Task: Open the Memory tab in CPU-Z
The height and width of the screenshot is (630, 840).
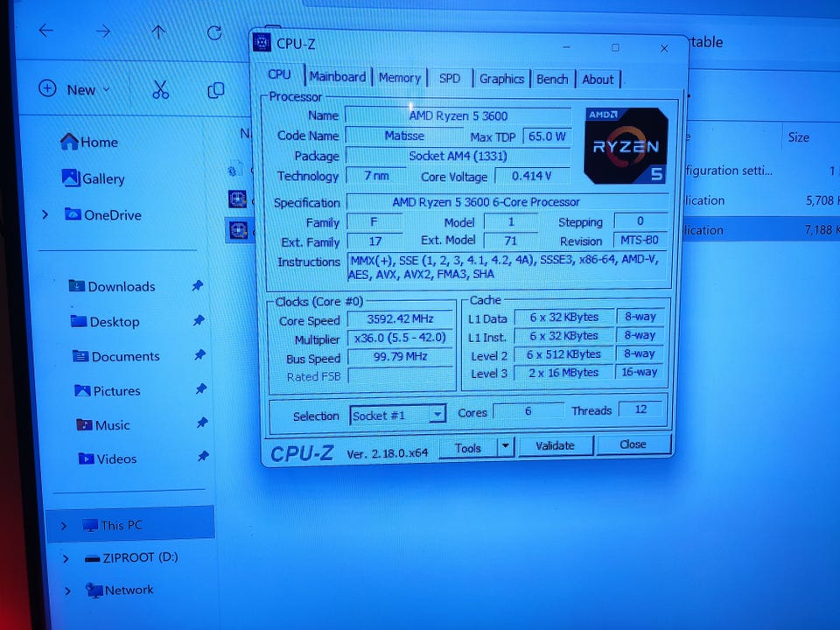Action: [400, 78]
